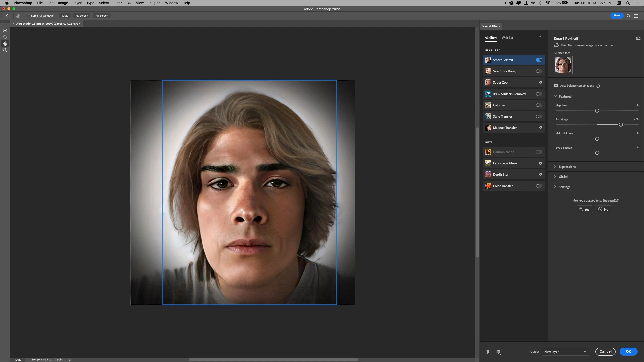Screen dimensions: 644x362
Task: Click the add-to-selection tool icon
Action: (5, 30)
